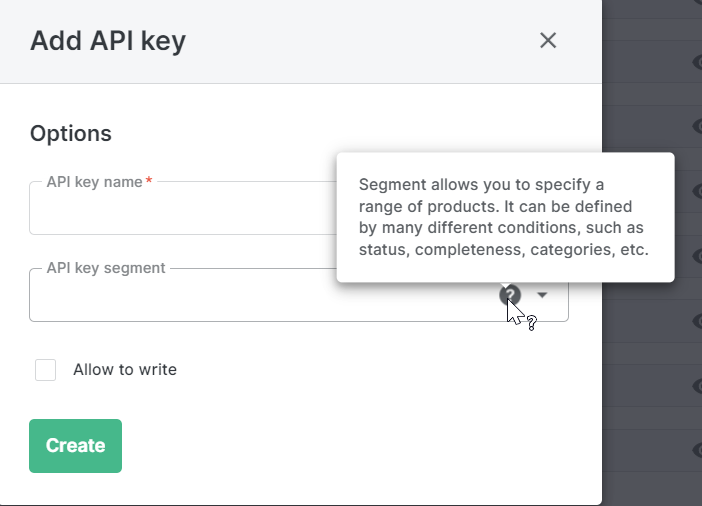
Task: Click the segment help question mark icon
Action: [510, 295]
